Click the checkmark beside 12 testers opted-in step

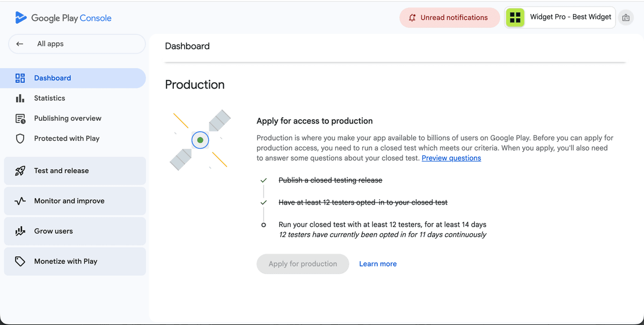pos(264,203)
